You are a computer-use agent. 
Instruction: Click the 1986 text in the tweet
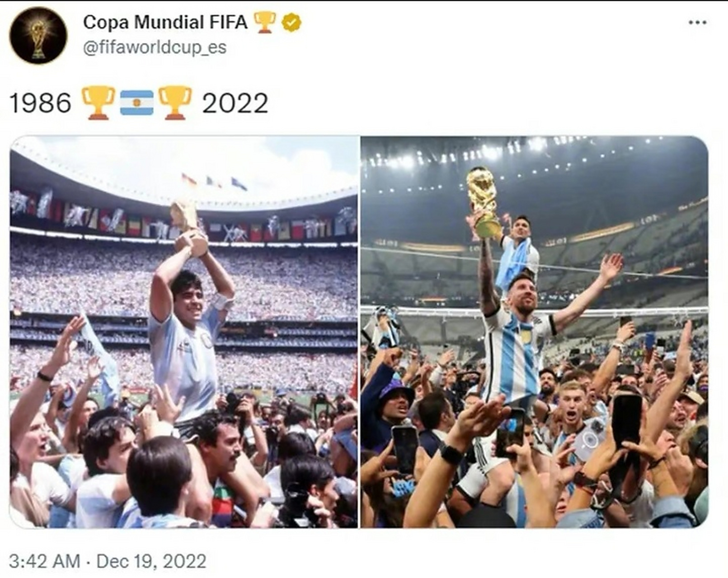pos(40,103)
